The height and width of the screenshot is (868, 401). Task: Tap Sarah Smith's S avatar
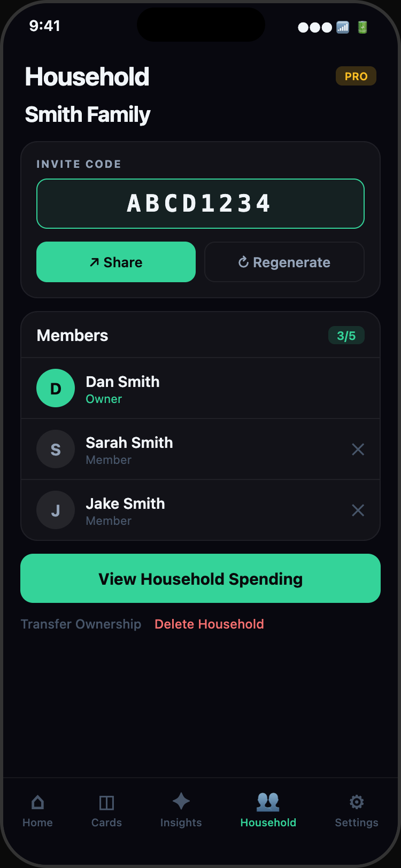click(x=56, y=449)
